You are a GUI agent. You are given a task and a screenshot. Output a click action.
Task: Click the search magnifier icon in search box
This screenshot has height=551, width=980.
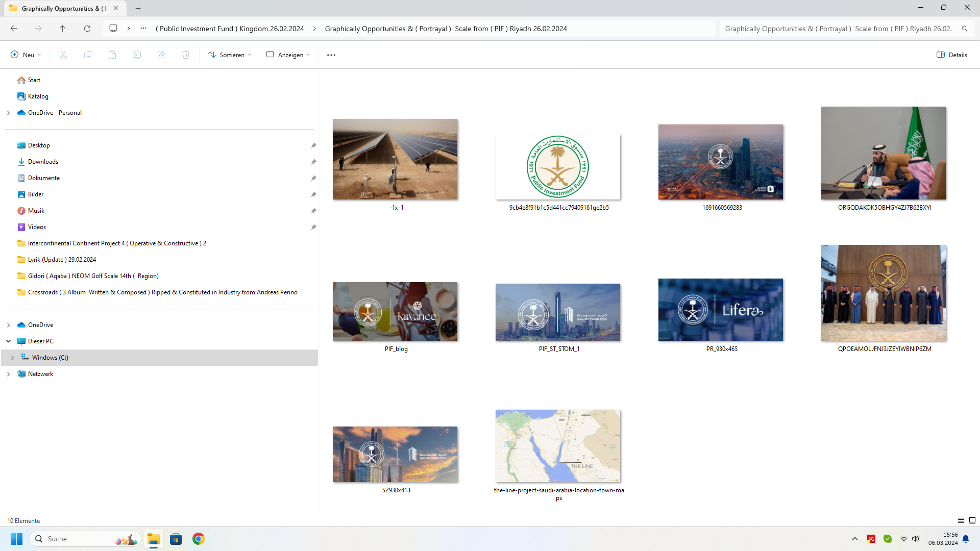tap(965, 29)
